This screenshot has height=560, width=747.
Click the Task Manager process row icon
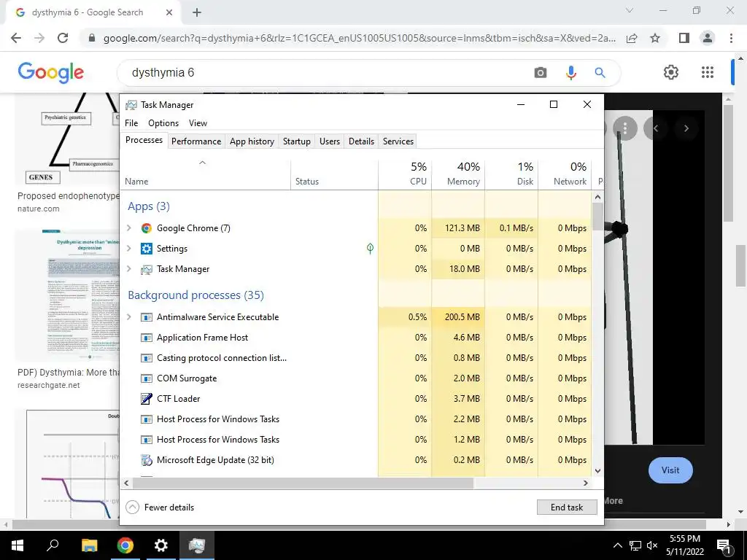pos(146,270)
